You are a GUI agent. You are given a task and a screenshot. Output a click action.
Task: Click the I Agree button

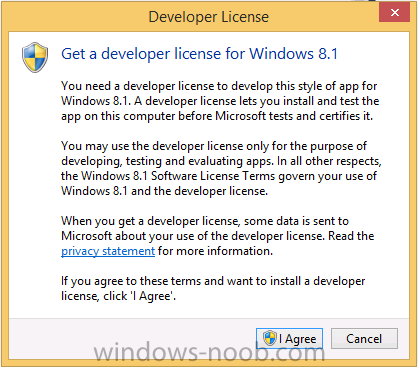coord(289,338)
